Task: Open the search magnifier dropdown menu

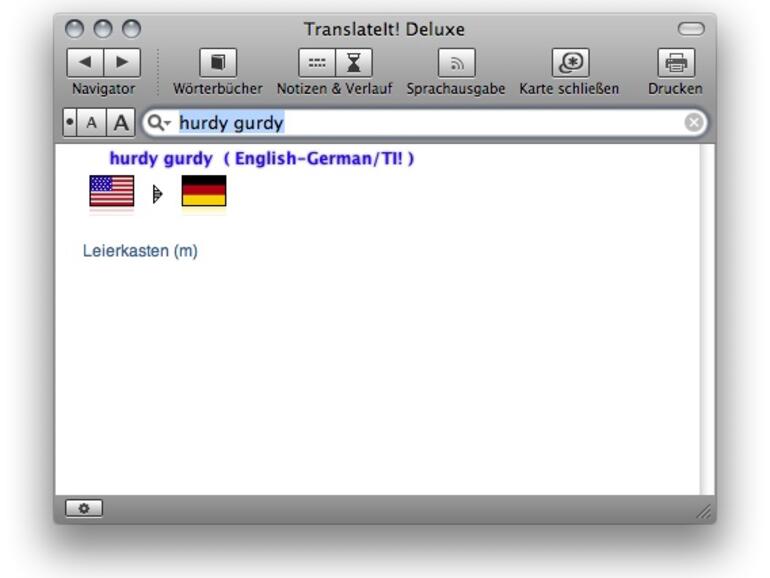Action: click(x=159, y=122)
